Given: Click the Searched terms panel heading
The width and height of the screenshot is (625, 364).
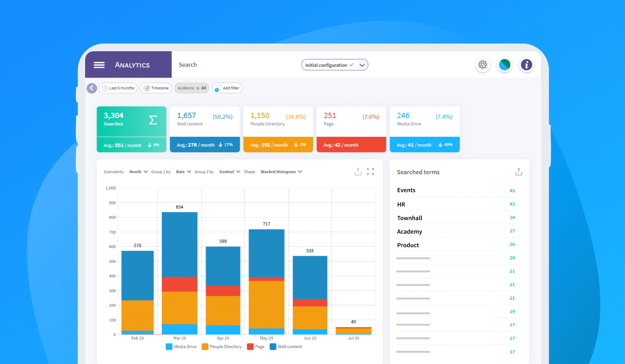Looking at the screenshot, I should click(418, 172).
